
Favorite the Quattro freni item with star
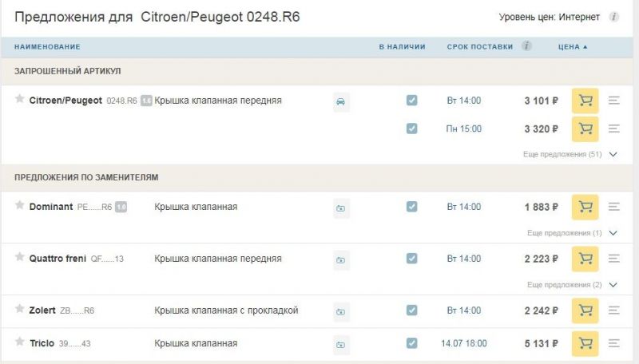(x=20, y=257)
